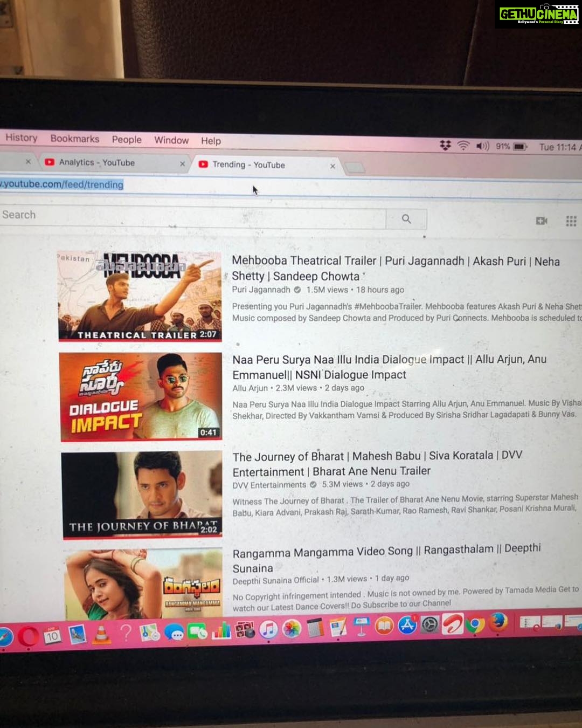Open iBooks from the dock
The height and width of the screenshot is (728, 582).
pos(384,627)
